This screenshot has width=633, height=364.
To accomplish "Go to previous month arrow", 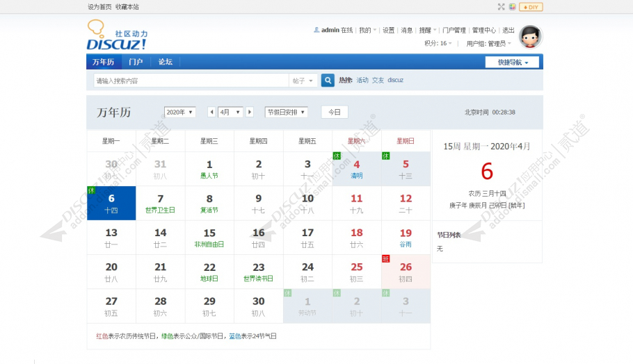I will tap(211, 112).
